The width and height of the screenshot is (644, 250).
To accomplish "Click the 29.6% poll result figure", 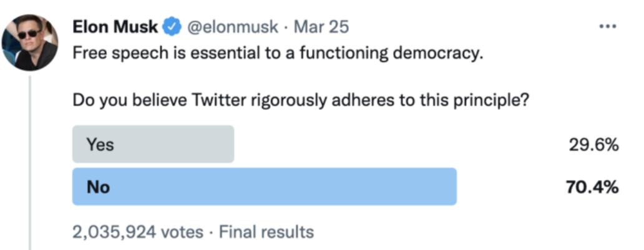I will coord(593,145).
